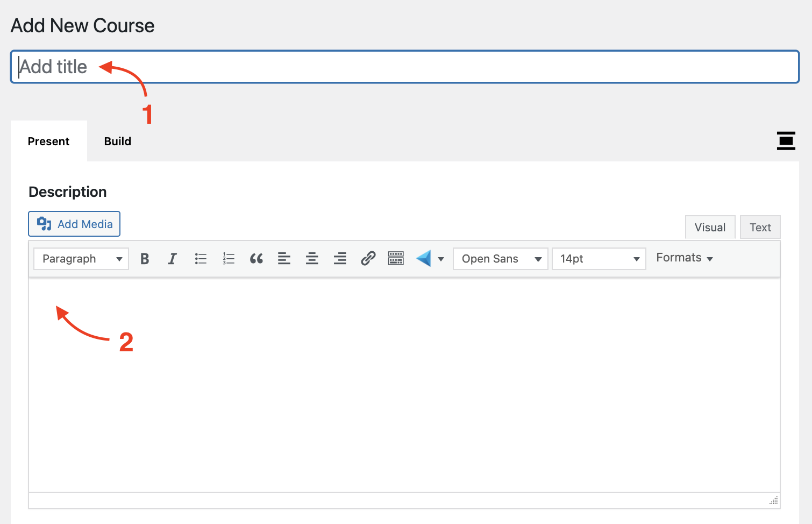Click the Add Media button
This screenshot has height=524, width=812.
[x=74, y=224]
